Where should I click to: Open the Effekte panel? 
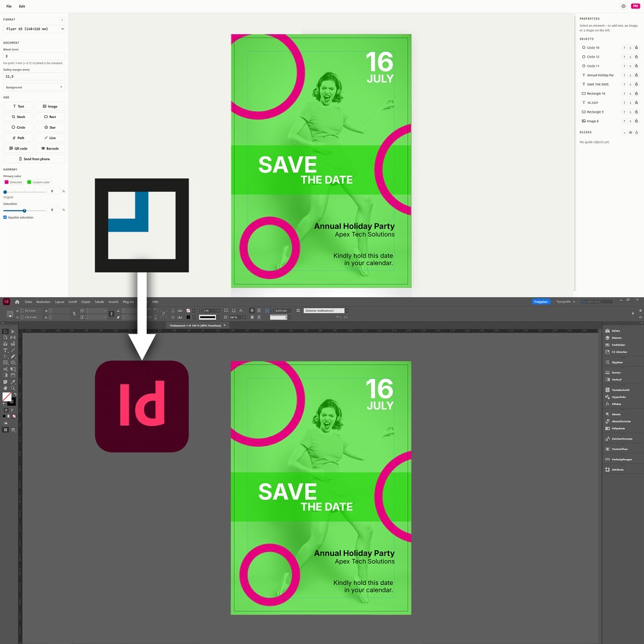click(612, 404)
